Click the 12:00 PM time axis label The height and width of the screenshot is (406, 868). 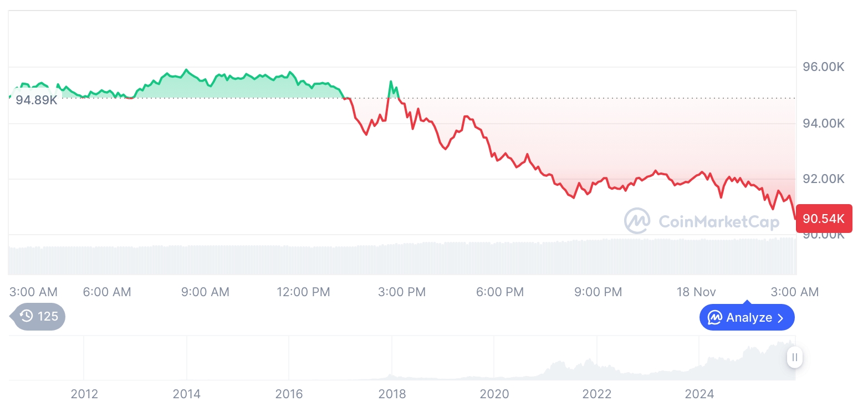303,292
